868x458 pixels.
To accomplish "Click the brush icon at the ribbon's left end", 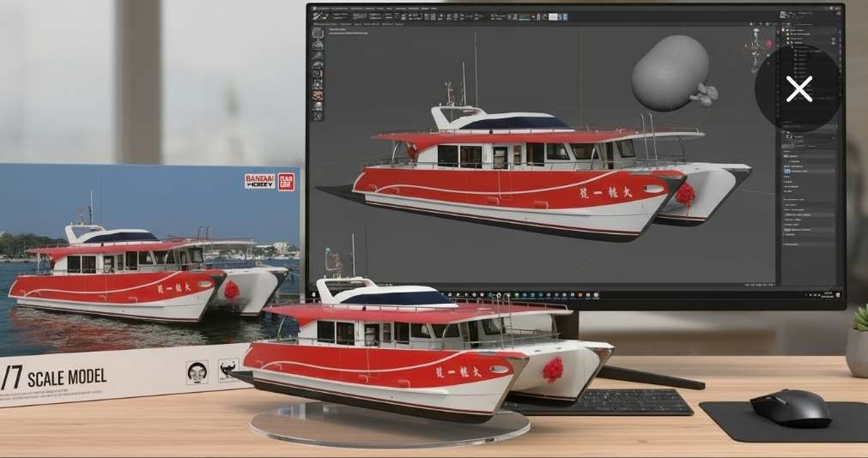I will [x=317, y=15].
